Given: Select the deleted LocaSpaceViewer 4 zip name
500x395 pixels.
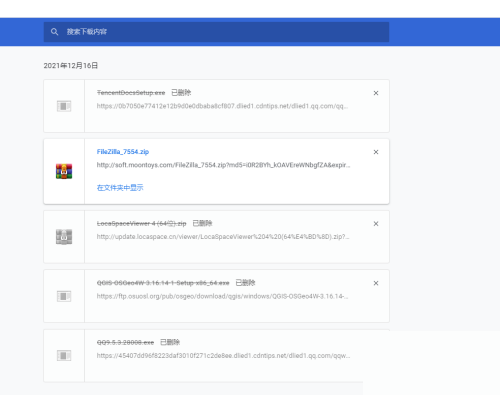Looking at the screenshot, I should tap(141, 223).
